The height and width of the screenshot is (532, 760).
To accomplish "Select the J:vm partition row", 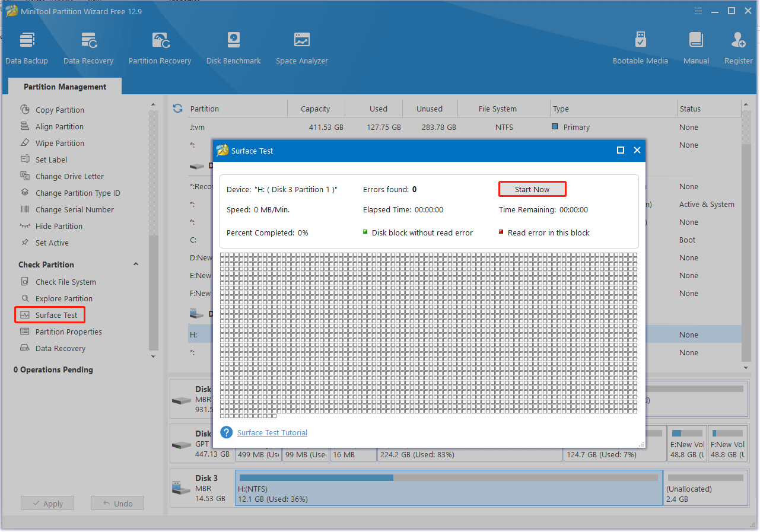I will pos(465,127).
